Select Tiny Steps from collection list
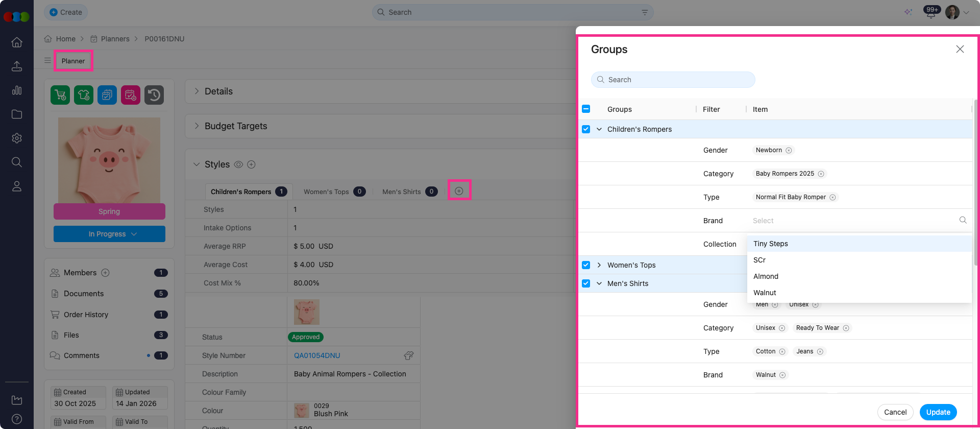Viewport: 980px width, 429px height. 771,244
